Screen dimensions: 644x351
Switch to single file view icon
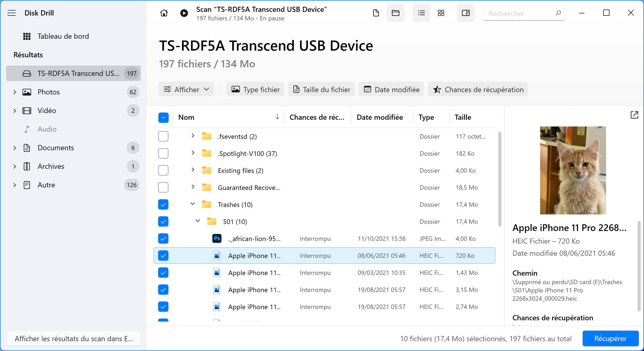376,13
